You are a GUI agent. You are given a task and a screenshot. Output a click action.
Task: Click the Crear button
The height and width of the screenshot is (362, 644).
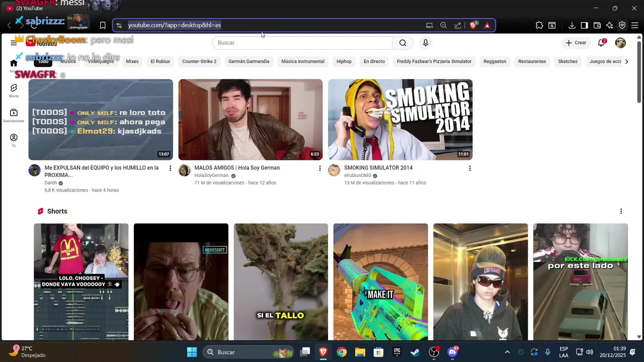[x=576, y=43]
